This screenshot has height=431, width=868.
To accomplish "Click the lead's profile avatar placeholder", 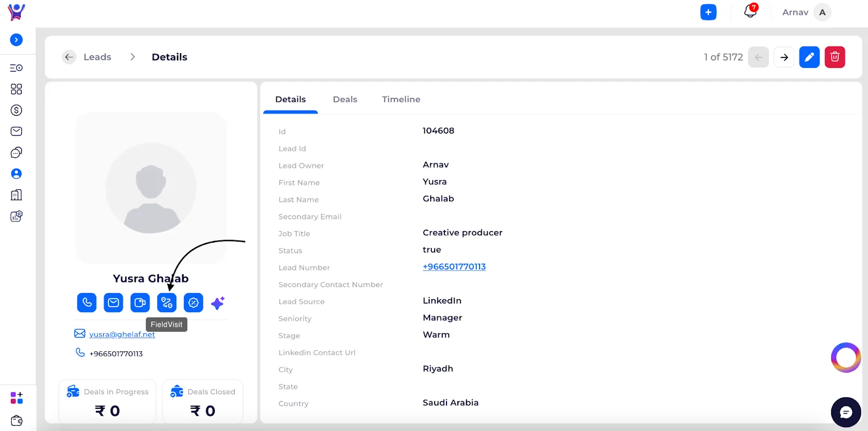I will pyautogui.click(x=151, y=188).
